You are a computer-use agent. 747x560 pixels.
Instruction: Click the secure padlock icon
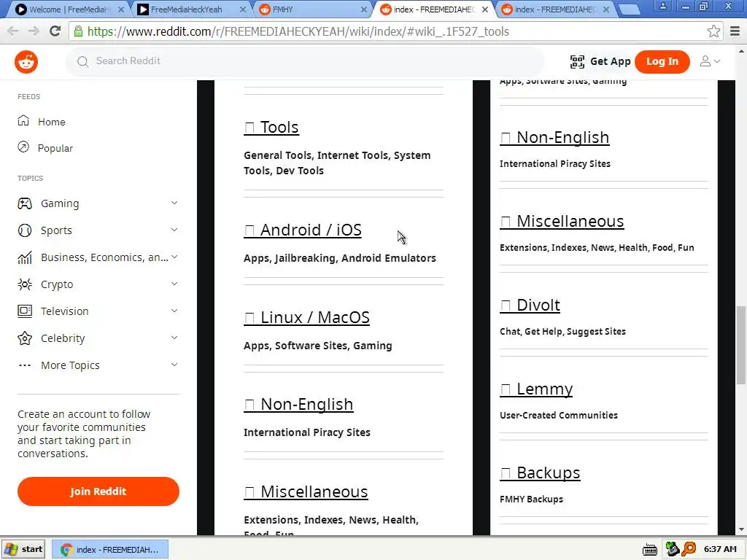[x=79, y=31]
